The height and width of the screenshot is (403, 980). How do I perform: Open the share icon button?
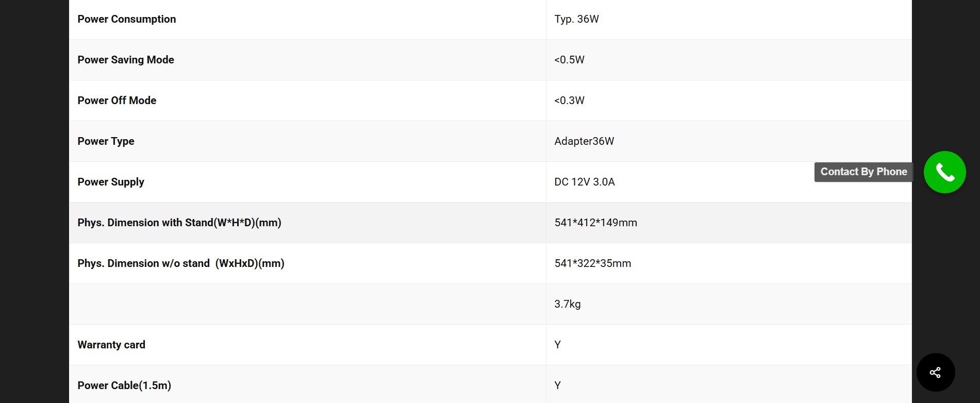point(936,372)
